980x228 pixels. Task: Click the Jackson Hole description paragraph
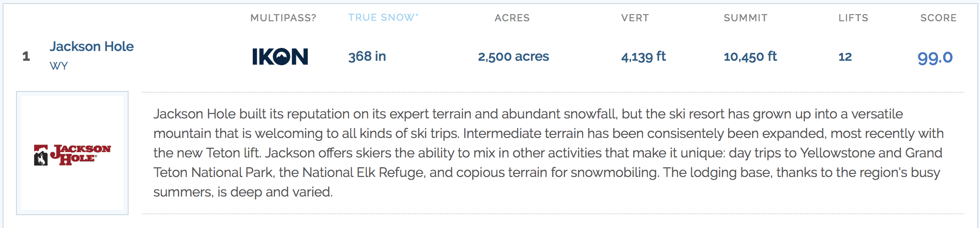549,153
